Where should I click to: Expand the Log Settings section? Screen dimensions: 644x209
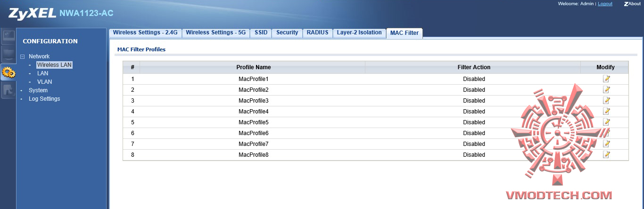tap(44, 99)
